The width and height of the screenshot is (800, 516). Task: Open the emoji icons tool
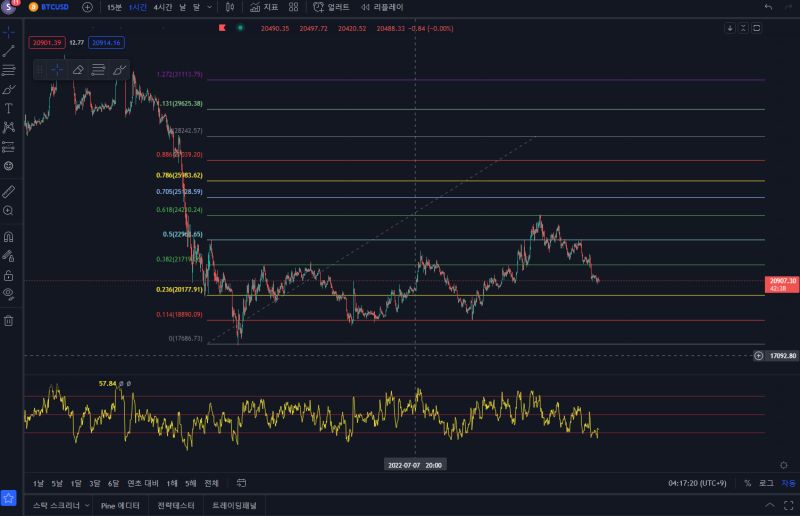click(9, 166)
